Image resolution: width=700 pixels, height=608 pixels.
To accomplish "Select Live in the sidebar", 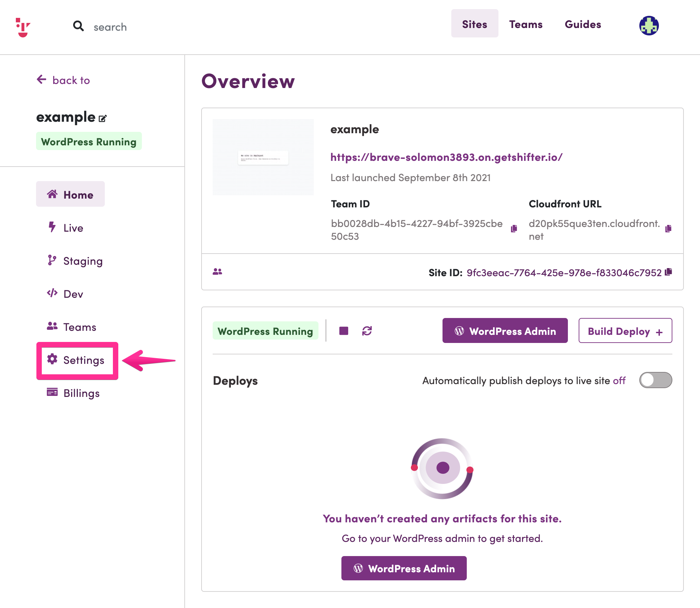I will point(65,228).
